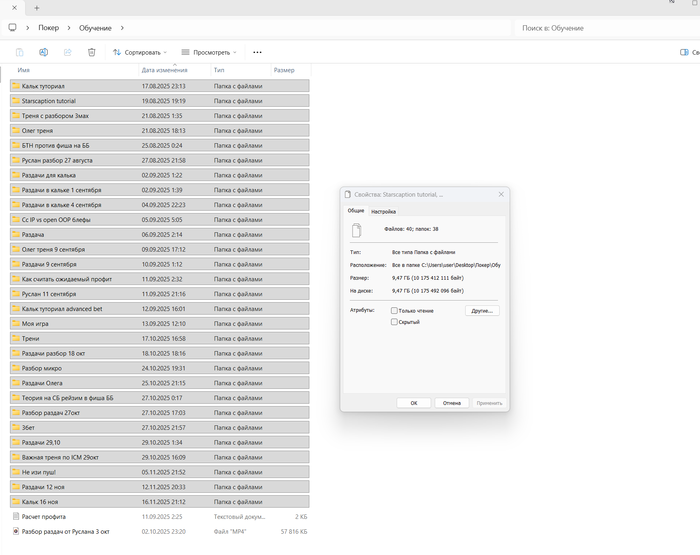700x555 pixels.
Task: Click the Rename icon in toolbar
Action: 43,52
